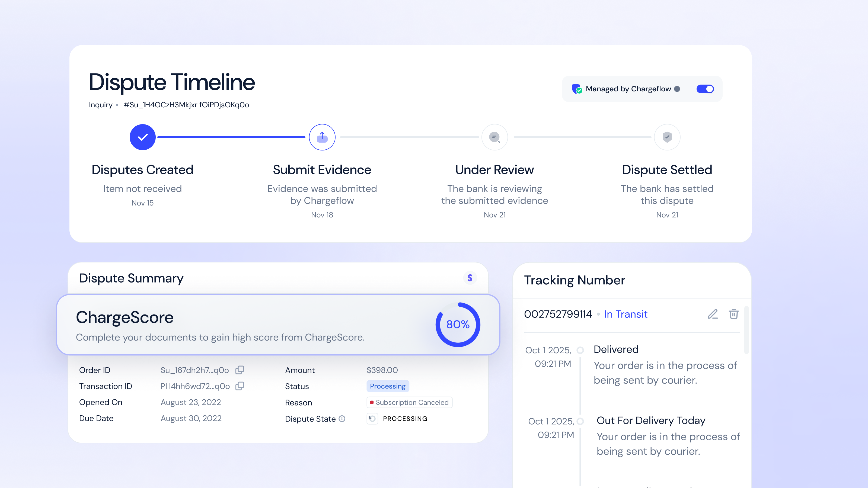Click the Under Review magnifier step icon
The width and height of the screenshot is (868, 488).
click(494, 137)
